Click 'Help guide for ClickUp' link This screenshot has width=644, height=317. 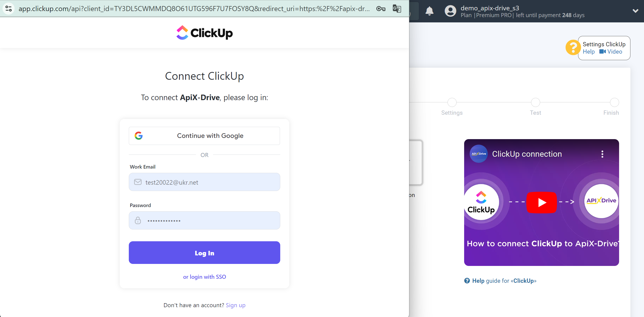pyautogui.click(x=500, y=281)
